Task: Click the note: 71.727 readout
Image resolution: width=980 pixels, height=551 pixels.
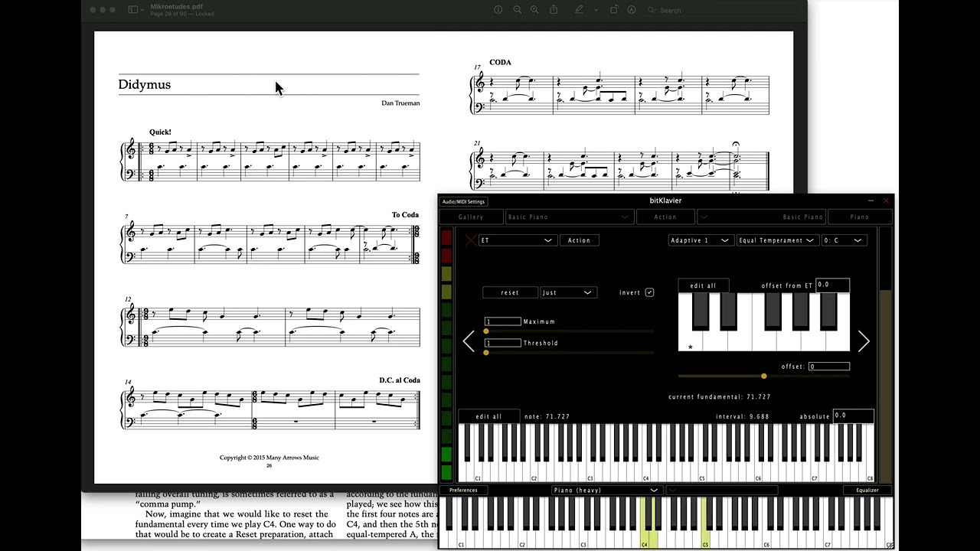Action: tap(547, 416)
